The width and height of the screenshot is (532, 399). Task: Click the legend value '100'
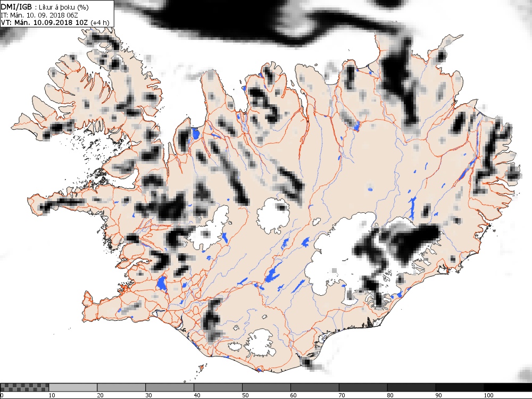click(488, 395)
